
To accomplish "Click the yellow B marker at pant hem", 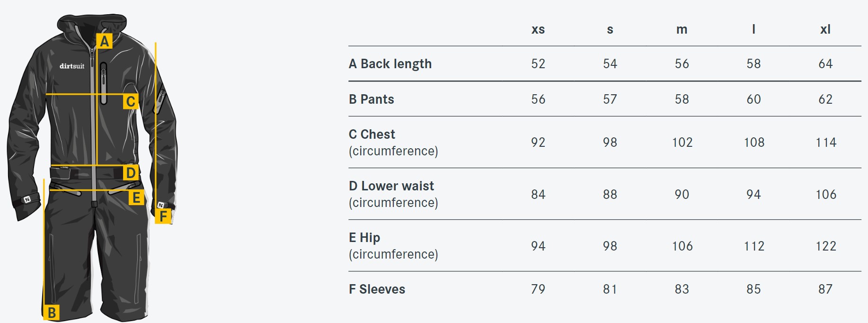I will pyautogui.click(x=52, y=313).
